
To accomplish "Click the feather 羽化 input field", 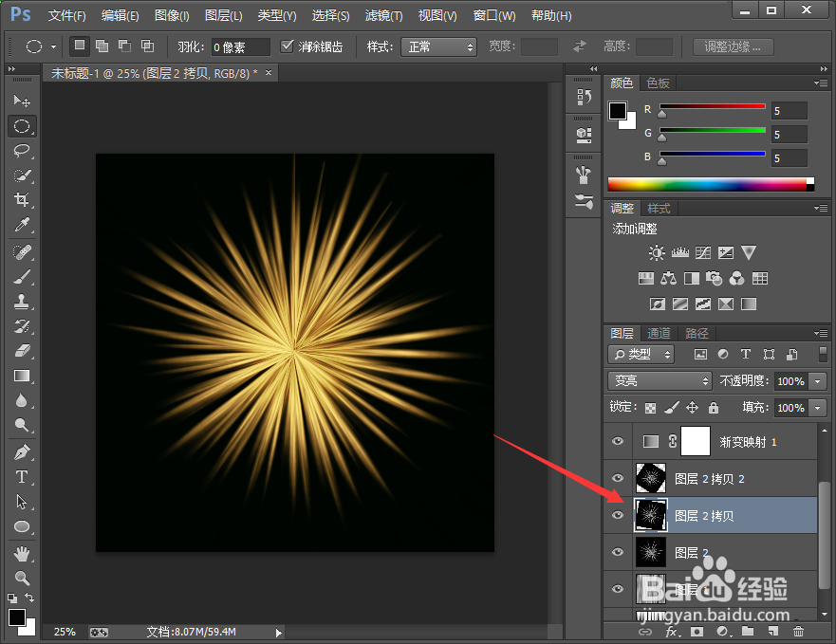I will point(240,46).
